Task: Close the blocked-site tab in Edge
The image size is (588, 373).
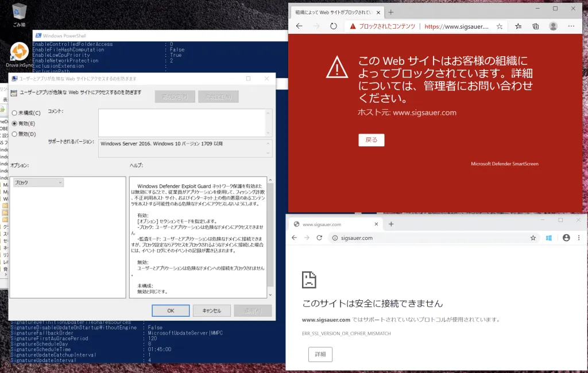Action: coord(378,13)
